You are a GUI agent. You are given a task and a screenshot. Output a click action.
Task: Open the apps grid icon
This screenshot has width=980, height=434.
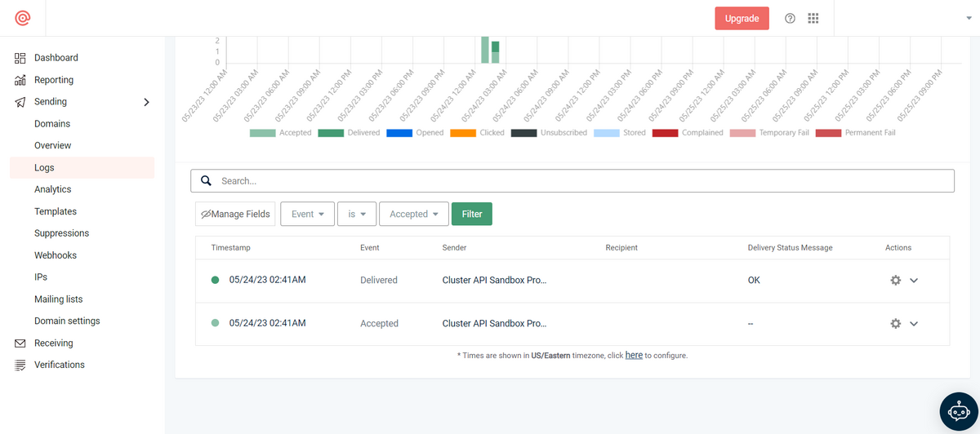point(813,18)
